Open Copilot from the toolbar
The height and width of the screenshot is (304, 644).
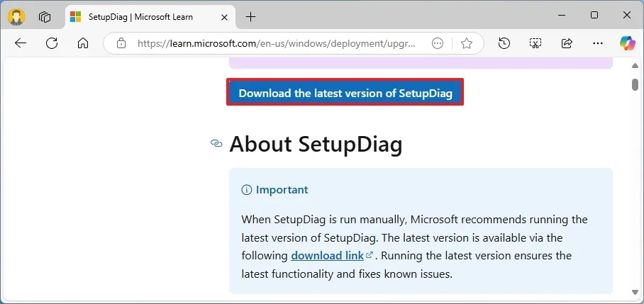627,43
